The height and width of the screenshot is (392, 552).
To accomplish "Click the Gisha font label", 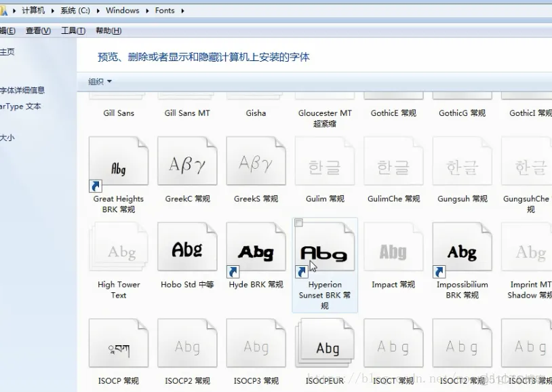I will tap(256, 113).
